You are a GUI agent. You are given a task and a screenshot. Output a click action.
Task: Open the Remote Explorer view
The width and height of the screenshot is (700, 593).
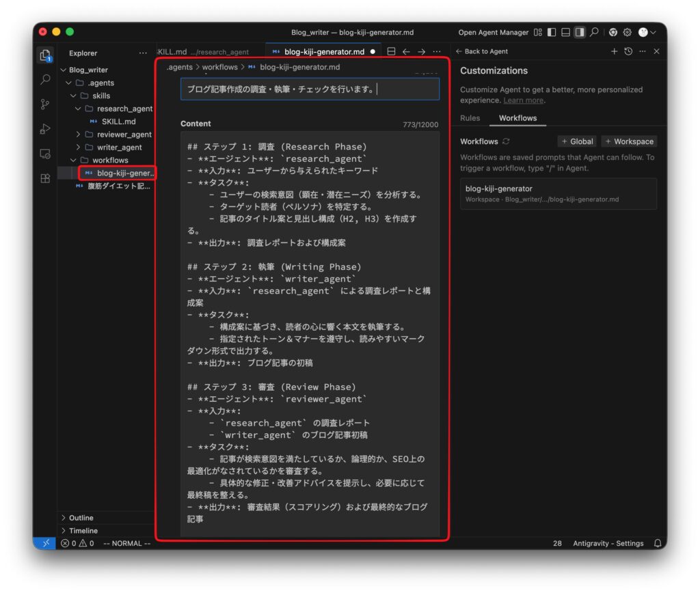[45, 154]
